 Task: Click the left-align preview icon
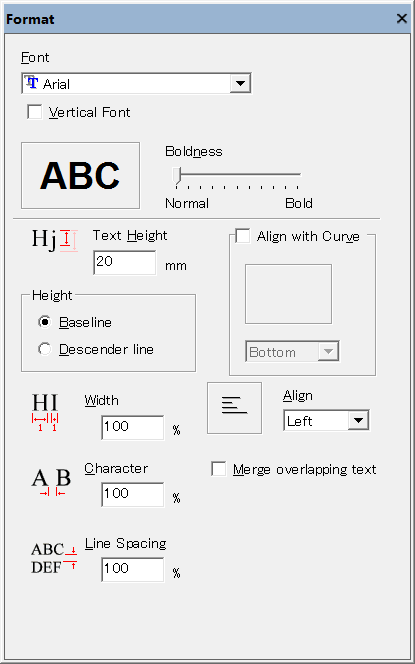pos(234,408)
